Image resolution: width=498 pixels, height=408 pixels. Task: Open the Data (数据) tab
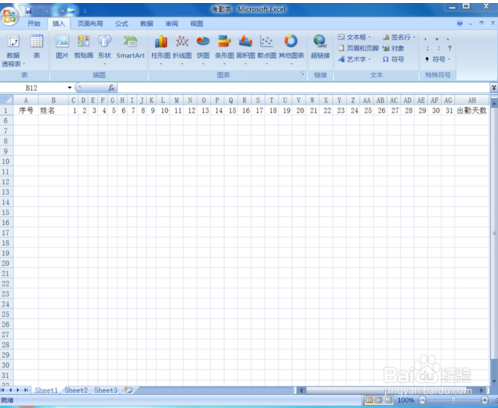[147, 23]
